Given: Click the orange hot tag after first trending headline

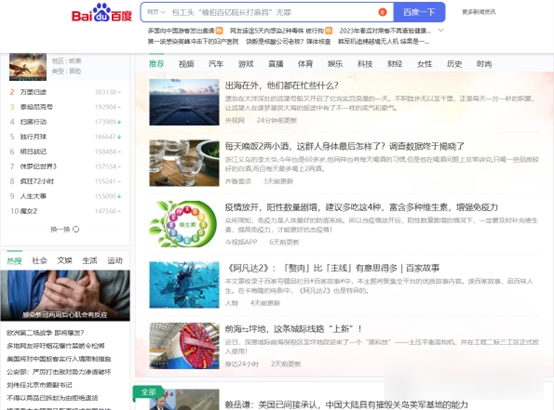Looking at the screenshot, I should tap(219, 31).
